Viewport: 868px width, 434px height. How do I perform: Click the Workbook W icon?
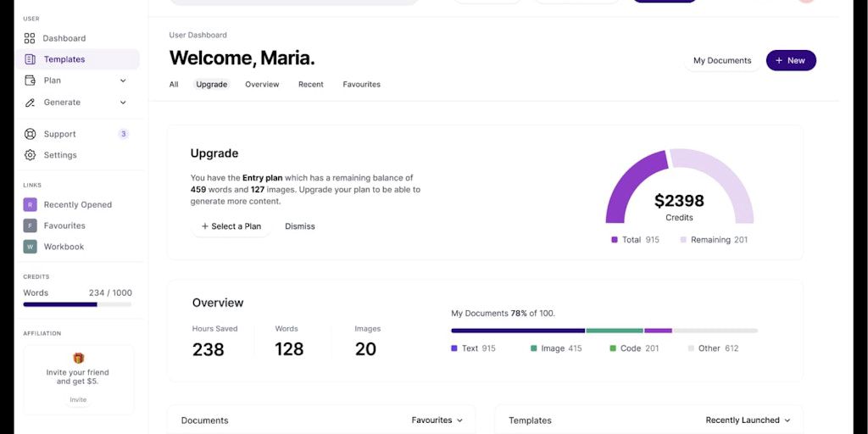point(30,247)
